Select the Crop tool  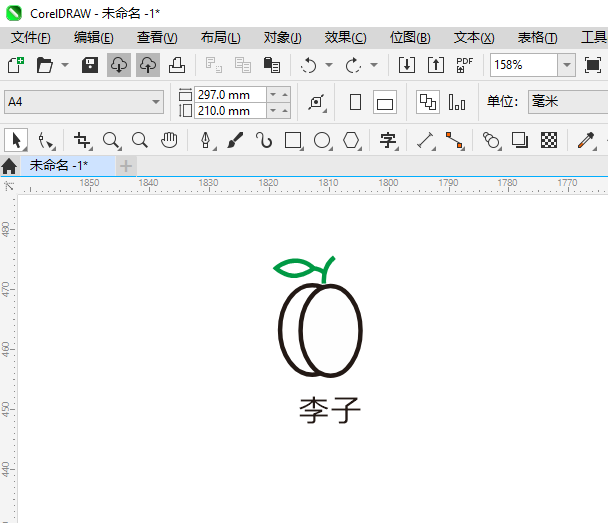click(83, 140)
